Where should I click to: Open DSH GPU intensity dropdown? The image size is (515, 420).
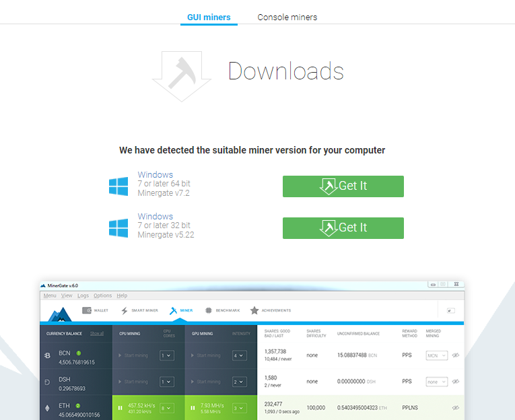point(240,382)
